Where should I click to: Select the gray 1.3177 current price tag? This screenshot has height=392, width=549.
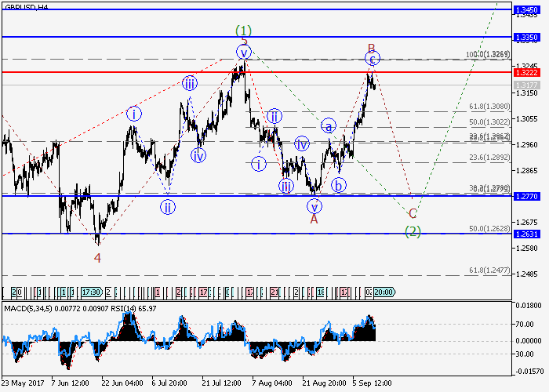[x=527, y=85]
